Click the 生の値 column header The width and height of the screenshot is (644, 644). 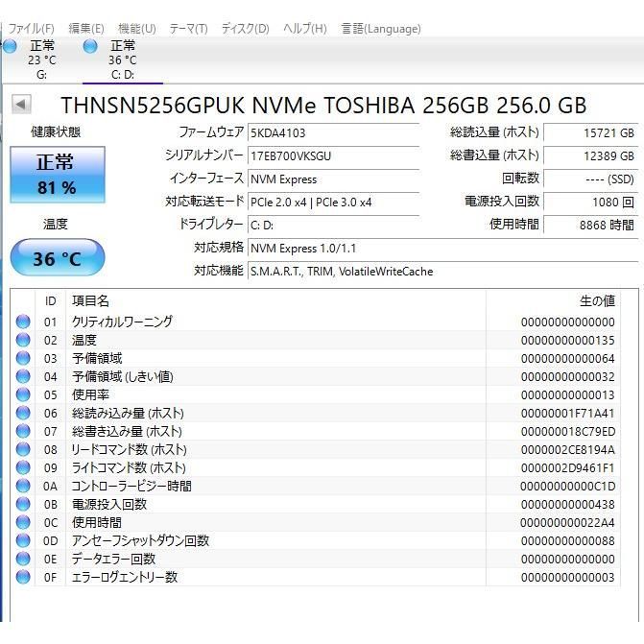click(x=553, y=300)
